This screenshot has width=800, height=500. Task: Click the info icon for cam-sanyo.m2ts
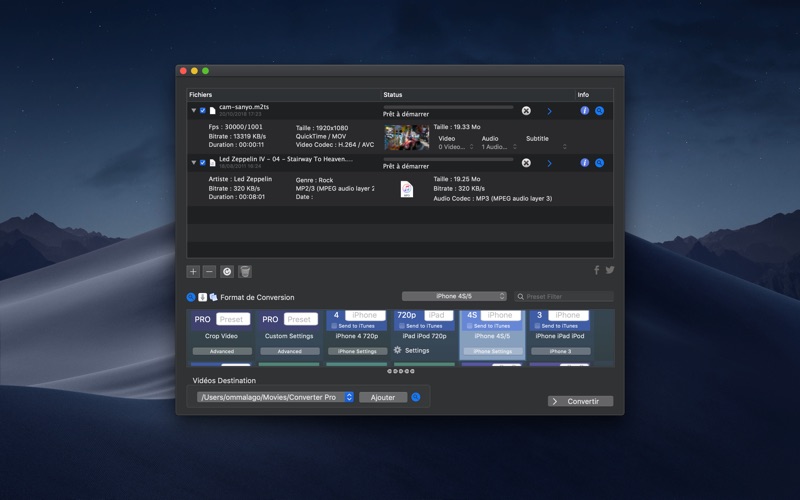(x=585, y=111)
